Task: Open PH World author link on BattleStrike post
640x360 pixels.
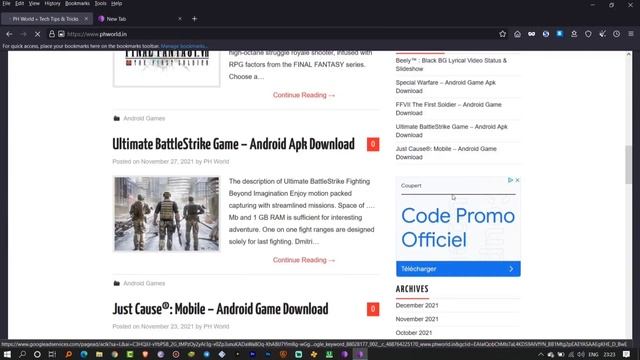Action: 216,162
